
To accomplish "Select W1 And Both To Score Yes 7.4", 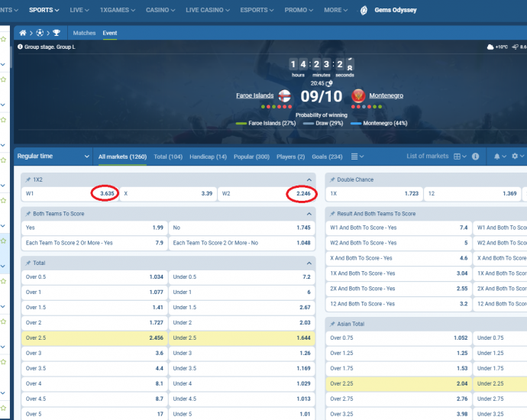I will (x=399, y=228).
